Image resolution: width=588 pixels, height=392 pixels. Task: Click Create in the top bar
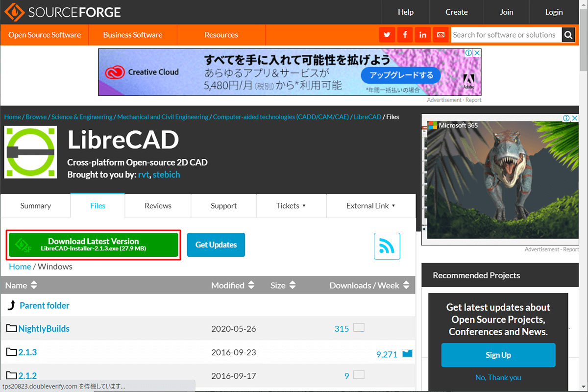[457, 12]
